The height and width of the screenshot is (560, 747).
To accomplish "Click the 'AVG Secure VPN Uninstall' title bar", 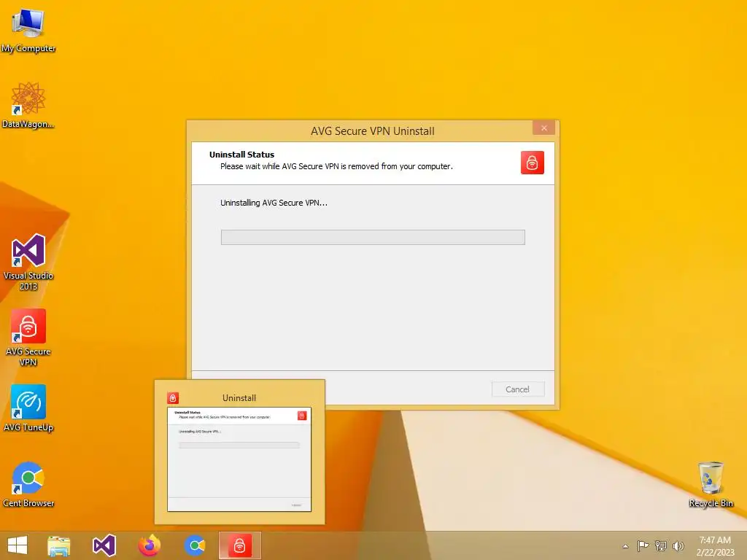I will [373, 131].
